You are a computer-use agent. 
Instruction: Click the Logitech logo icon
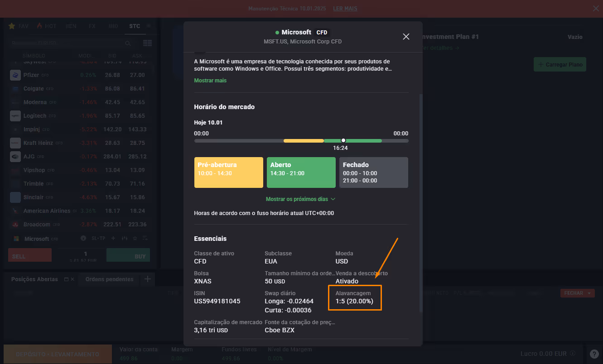(x=15, y=116)
